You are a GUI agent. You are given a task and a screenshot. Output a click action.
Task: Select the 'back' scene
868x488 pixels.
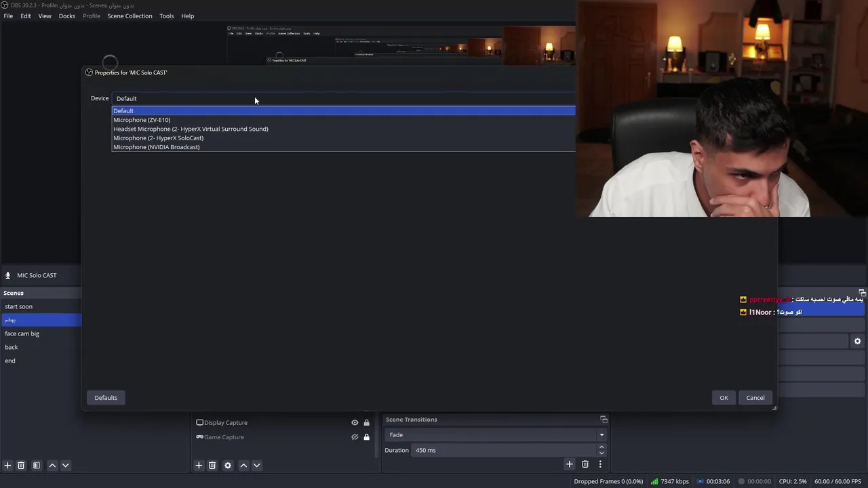pos(41,347)
